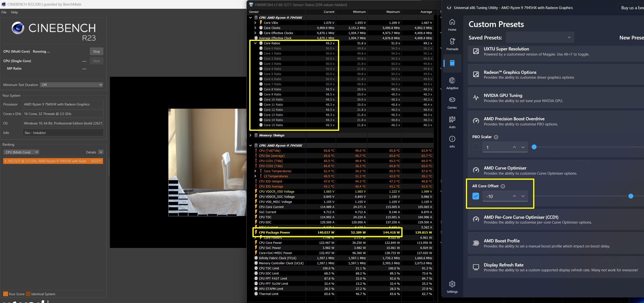Enable the PBO Scalar checkbox
Image resolution: width=644 pixels, height=303 pixels.
(475, 147)
